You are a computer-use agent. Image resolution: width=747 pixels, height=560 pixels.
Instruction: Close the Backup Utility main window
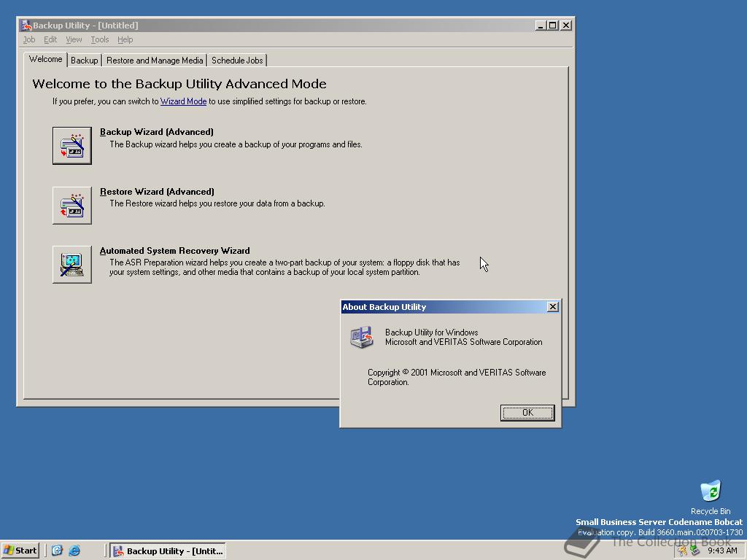coord(566,26)
